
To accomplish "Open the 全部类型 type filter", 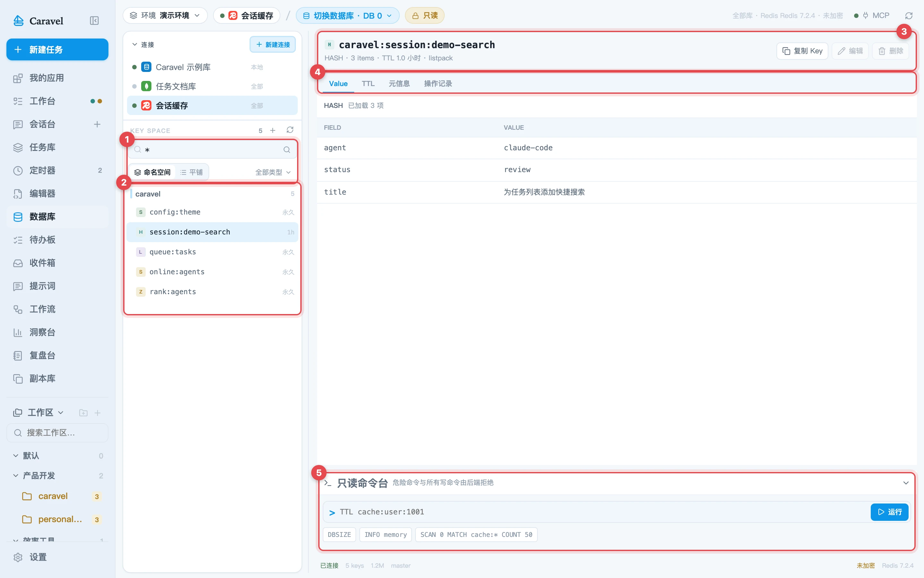I will point(273,172).
